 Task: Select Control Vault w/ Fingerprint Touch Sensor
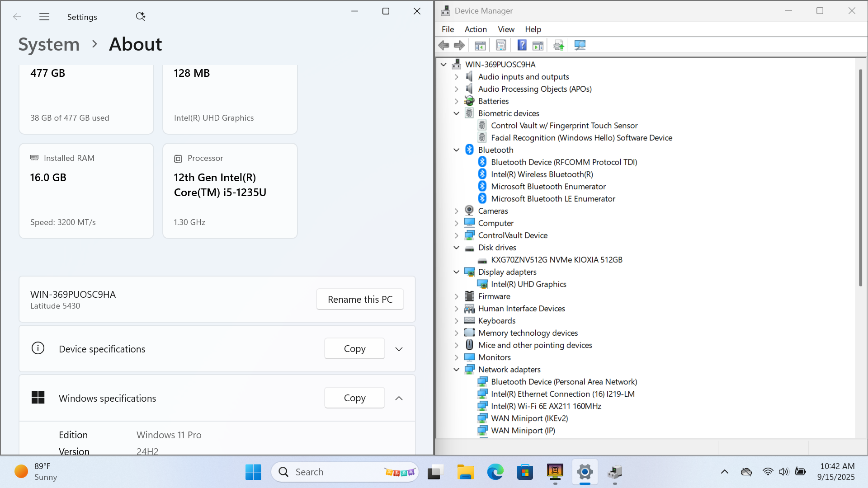click(x=564, y=126)
